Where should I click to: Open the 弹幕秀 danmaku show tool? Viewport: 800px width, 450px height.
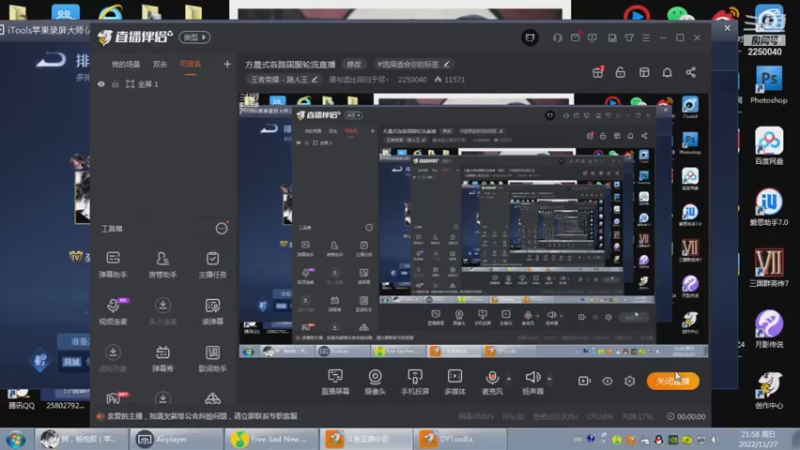point(162,358)
